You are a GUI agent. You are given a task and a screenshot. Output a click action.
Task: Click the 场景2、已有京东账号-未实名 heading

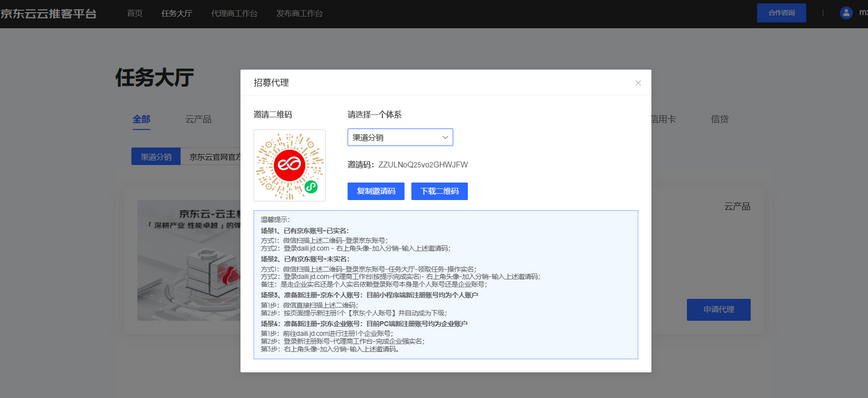point(305,259)
